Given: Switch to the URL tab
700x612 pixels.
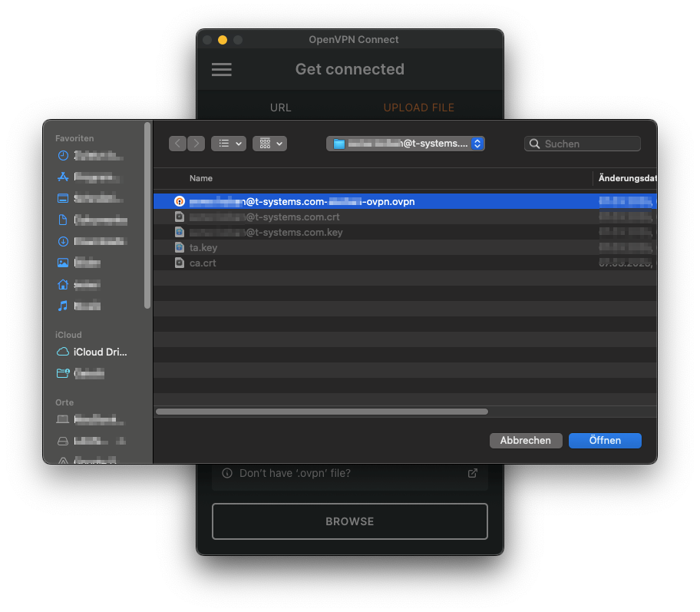Looking at the screenshot, I should tap(281, 108).
